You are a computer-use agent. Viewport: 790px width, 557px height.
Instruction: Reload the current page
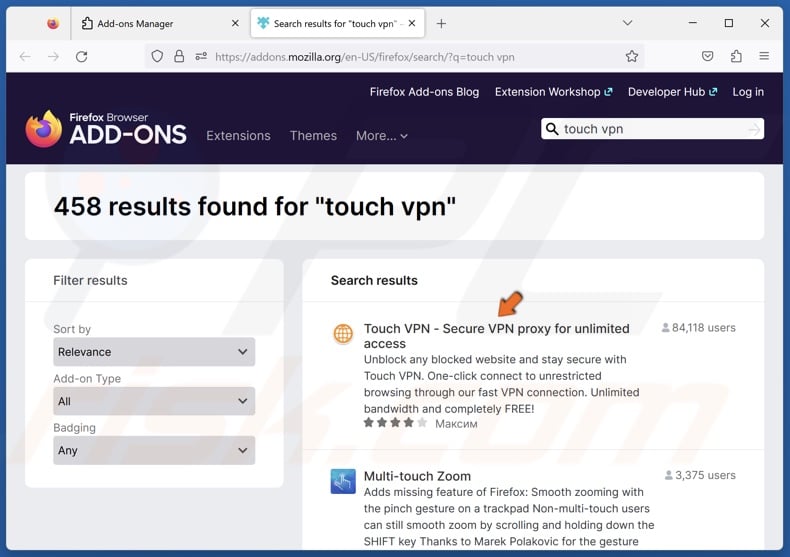point(82,56)
